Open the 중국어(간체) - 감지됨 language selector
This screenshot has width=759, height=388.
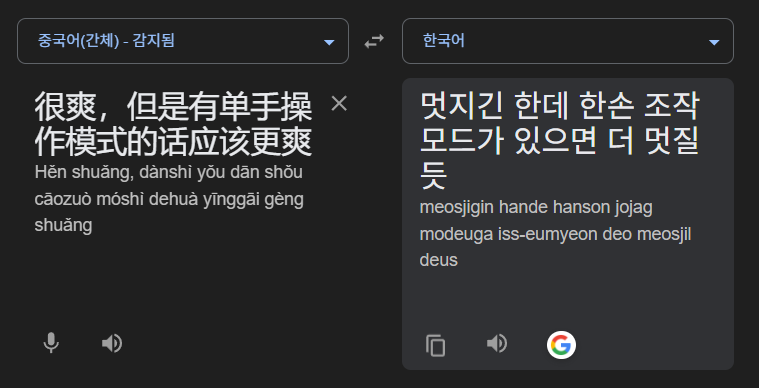[183, 41]
